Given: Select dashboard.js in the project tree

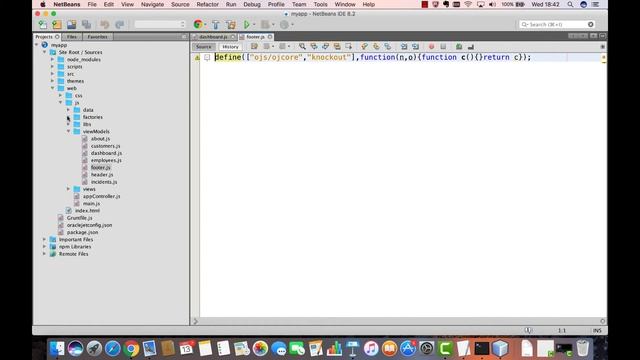Looking at the screenshot, I should pyautogui.click(x=106, y=153).
